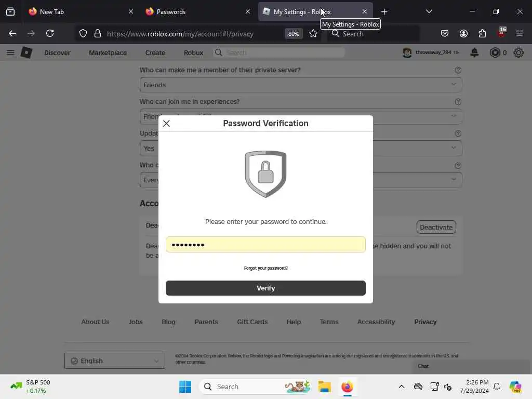Open the Extensions puzzle icon
Image resolution: width=532 pixels, height=399 pixels.
click(x=482, y=33)
